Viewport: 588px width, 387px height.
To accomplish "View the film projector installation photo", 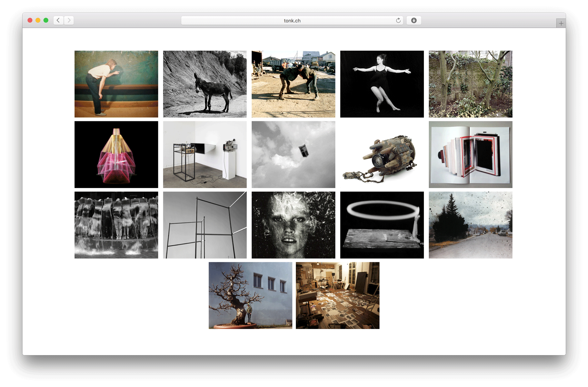I will (204, 154).
